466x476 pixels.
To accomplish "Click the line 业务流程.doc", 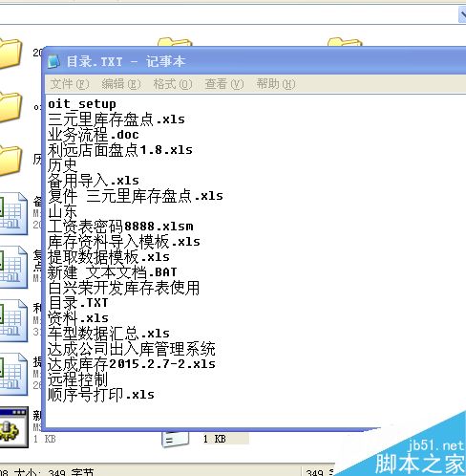I will [94, 135].
